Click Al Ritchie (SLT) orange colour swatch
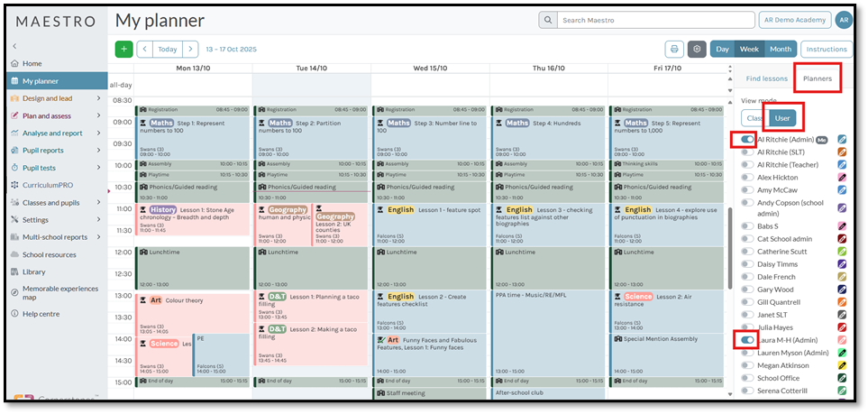 tap(842, 152)
